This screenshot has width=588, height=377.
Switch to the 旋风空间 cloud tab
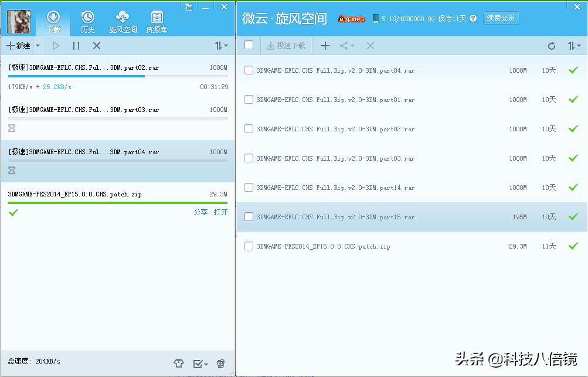(x=123, y=21)
